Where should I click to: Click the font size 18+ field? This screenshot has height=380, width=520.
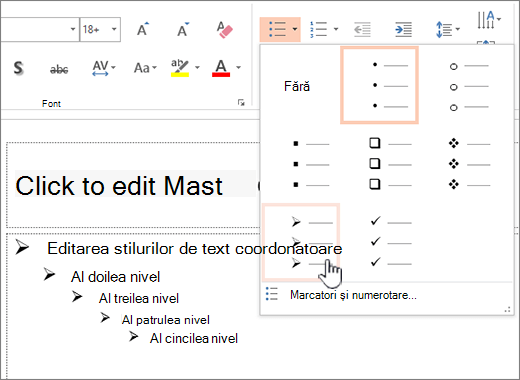(95, 29)
